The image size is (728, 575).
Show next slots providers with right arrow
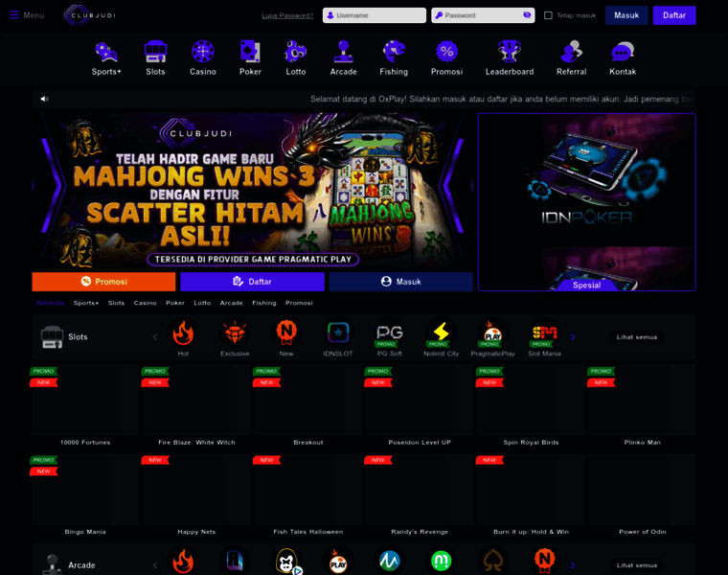click(573, 336)
